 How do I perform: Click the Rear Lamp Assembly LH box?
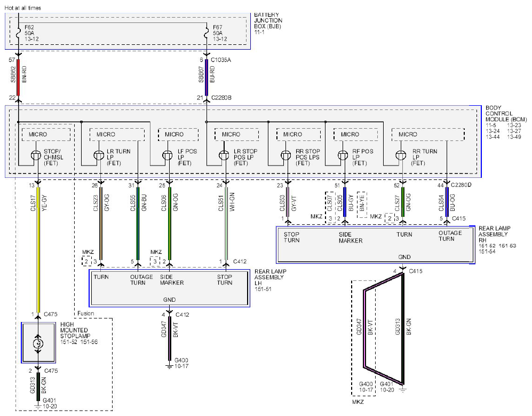pos(169,289)
